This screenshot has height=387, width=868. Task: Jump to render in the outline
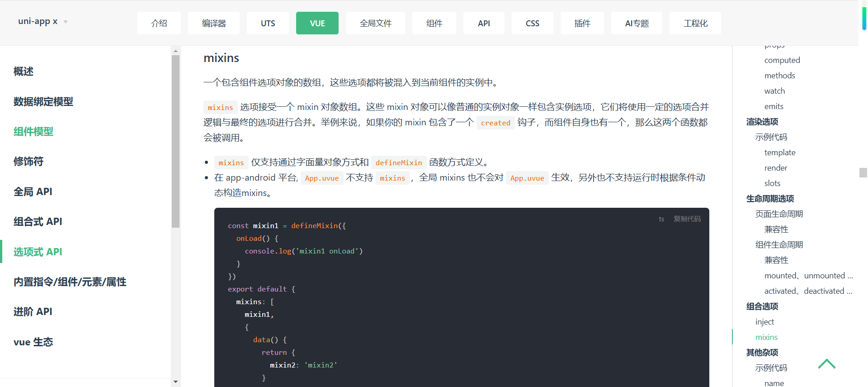point(776,168)
